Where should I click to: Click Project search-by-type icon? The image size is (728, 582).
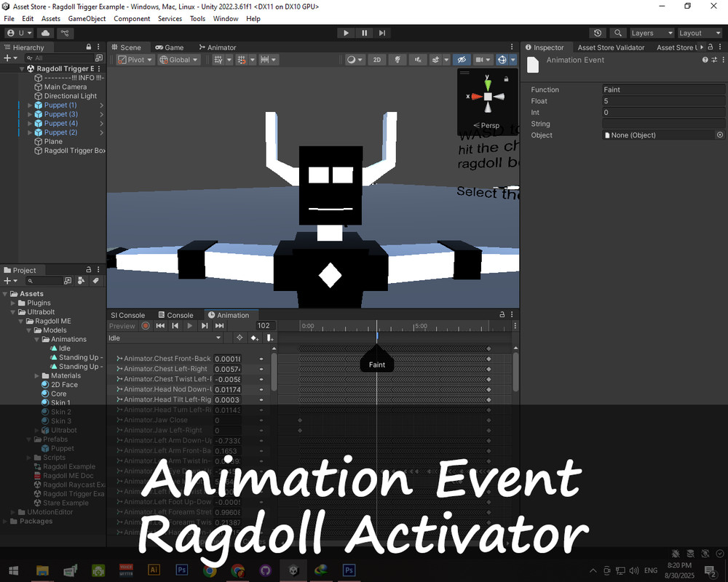pos(82,280)
